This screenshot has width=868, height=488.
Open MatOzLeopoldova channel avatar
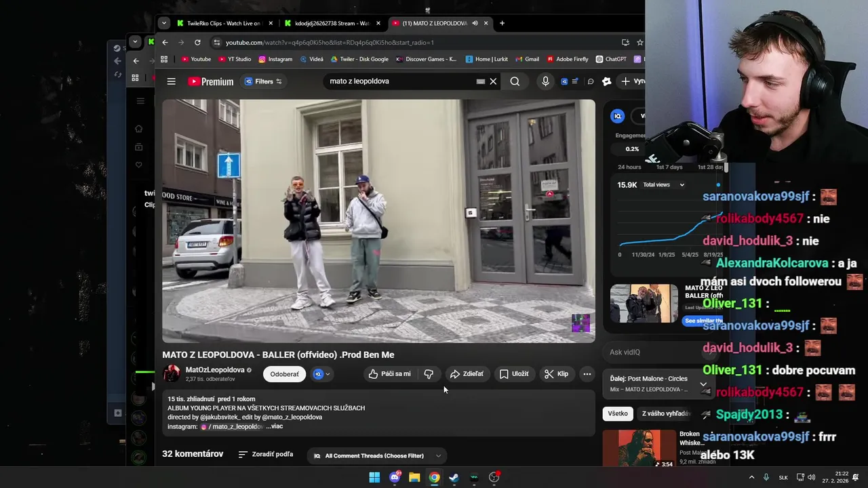[172, 373]
